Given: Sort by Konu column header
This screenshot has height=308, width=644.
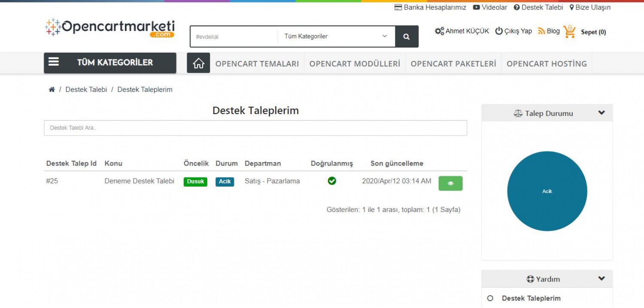Looking at the screenshot, I should coord(113,163).
